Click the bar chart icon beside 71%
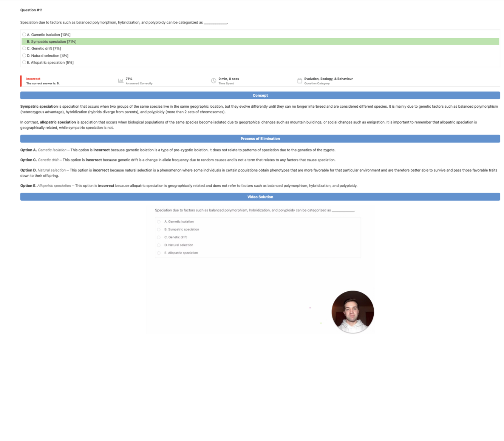This screenshot has width=504, height=441. tap(121, 80)
